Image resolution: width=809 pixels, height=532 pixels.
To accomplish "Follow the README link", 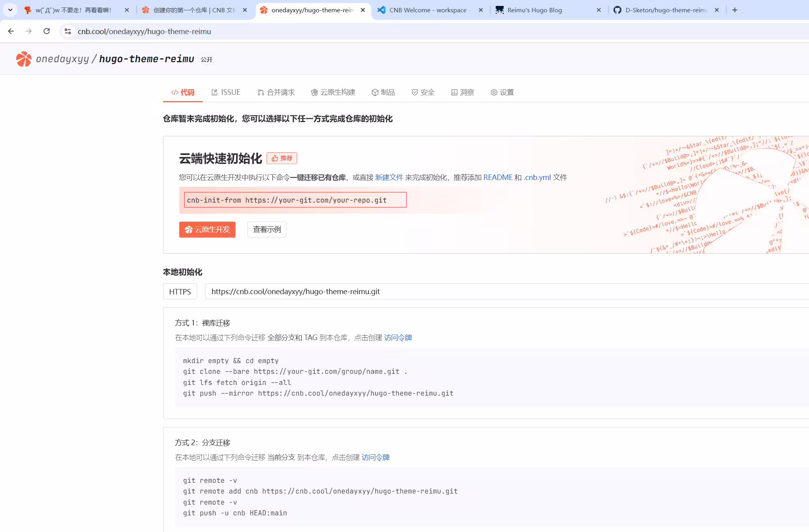I will [498, 177].
